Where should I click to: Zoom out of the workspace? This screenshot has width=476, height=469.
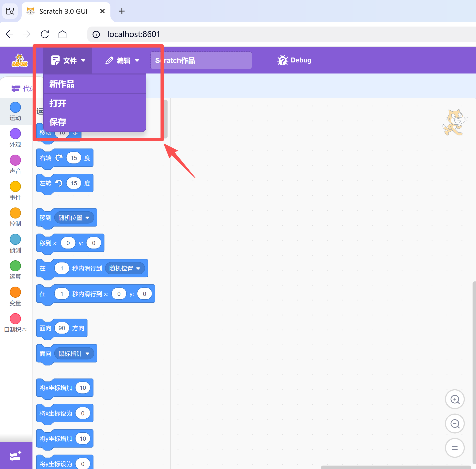(x=455, y=424)
